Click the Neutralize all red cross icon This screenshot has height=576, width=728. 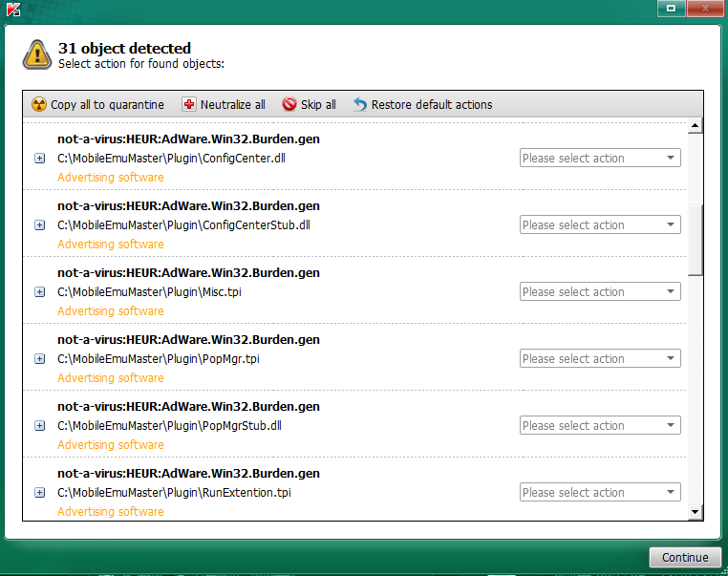188,104
